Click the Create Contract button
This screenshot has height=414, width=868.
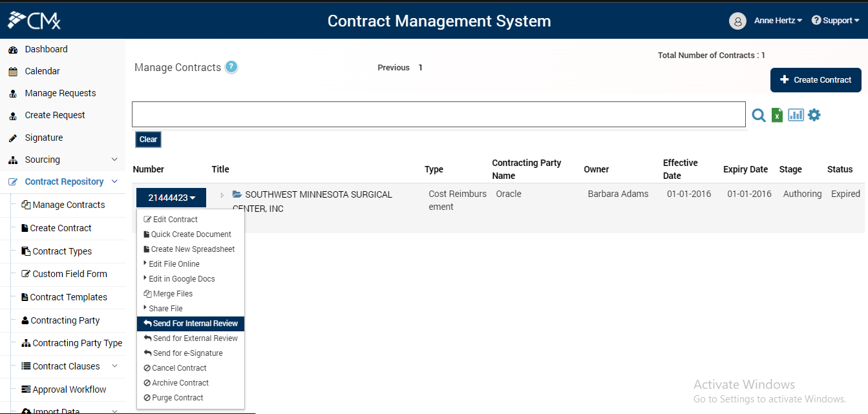point(815,79)
